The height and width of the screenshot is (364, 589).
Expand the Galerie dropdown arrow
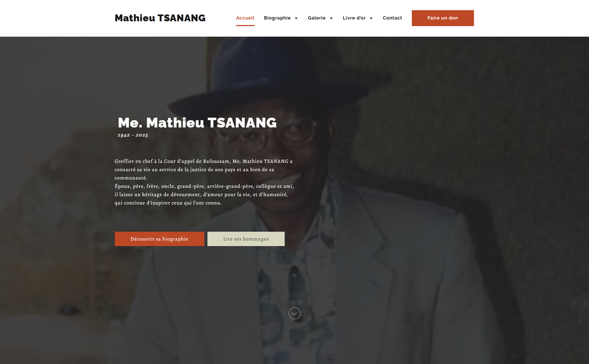point(331,18)
